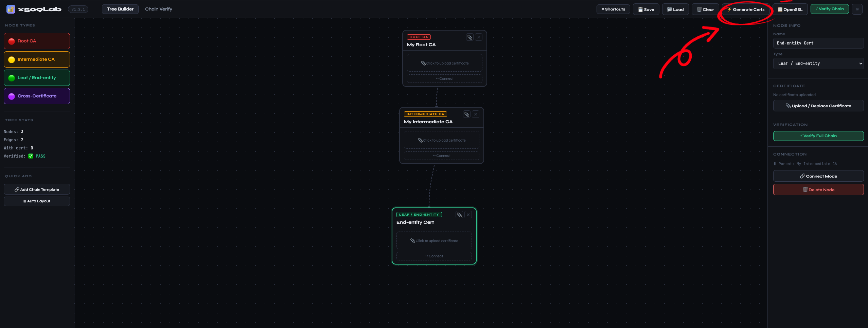Image resolution: width=868 pixels, height=328 pixels.
Task: Remove My Intermediate CA using its X icon
Action: tap(476, 114)
